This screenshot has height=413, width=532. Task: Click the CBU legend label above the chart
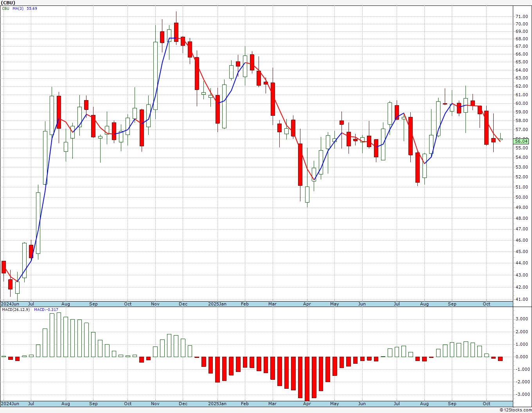point(5,8)
